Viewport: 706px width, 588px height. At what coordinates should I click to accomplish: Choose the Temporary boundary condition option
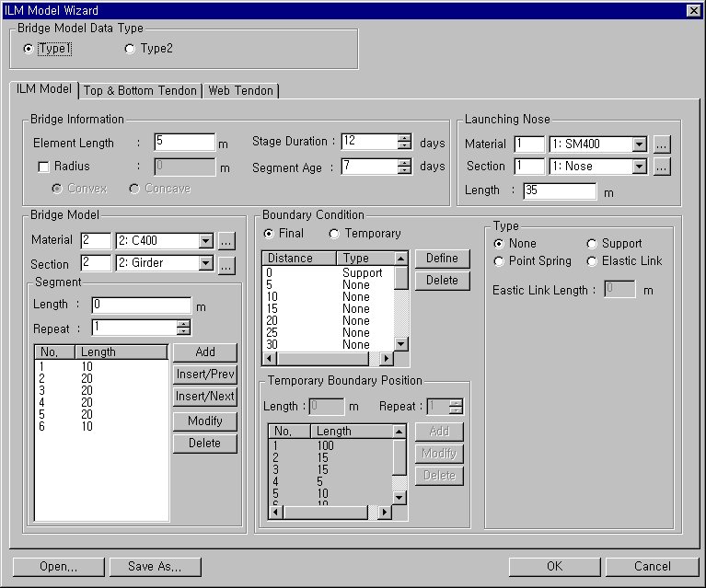[334, 234]
